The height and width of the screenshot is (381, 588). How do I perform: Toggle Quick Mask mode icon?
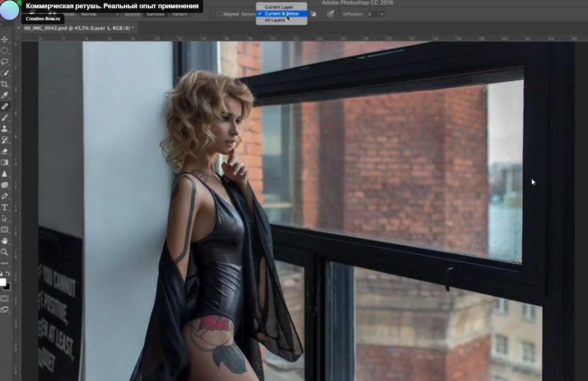pos(5,299)
